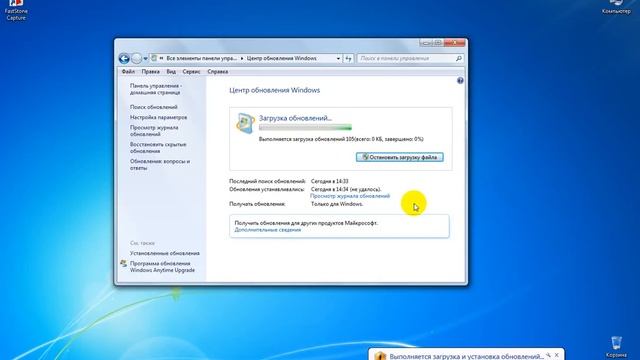640x360 pixels.
Task: Go to Панель управления домашняя страница
Action: [156, 89]
